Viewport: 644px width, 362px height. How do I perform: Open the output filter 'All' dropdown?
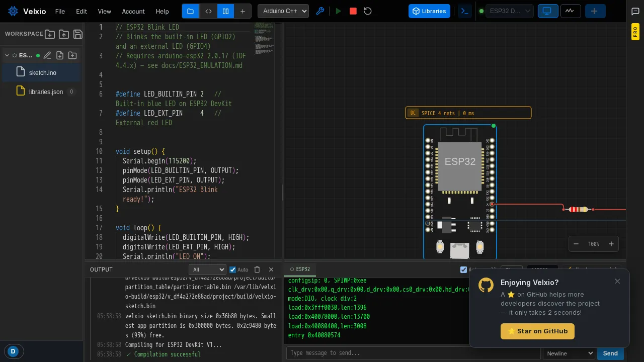[207, 269]
